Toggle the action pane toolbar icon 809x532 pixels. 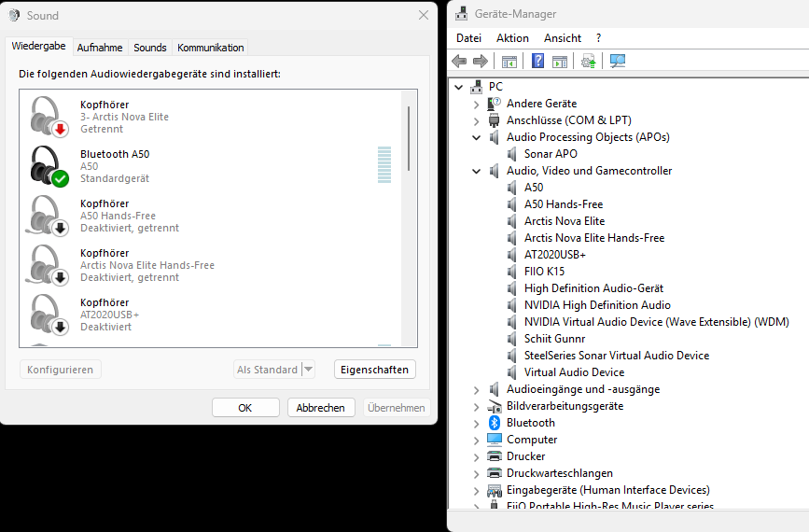[560, 62]
